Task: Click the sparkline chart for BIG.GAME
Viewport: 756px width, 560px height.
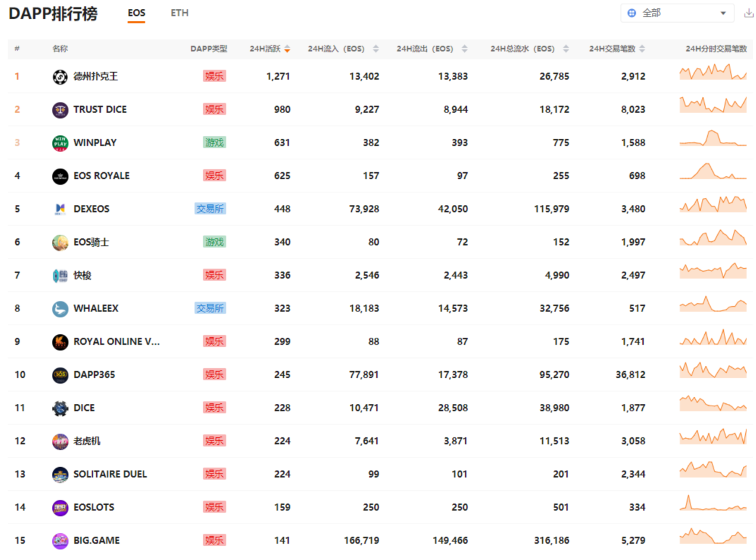Action: (x=713, y=536)
